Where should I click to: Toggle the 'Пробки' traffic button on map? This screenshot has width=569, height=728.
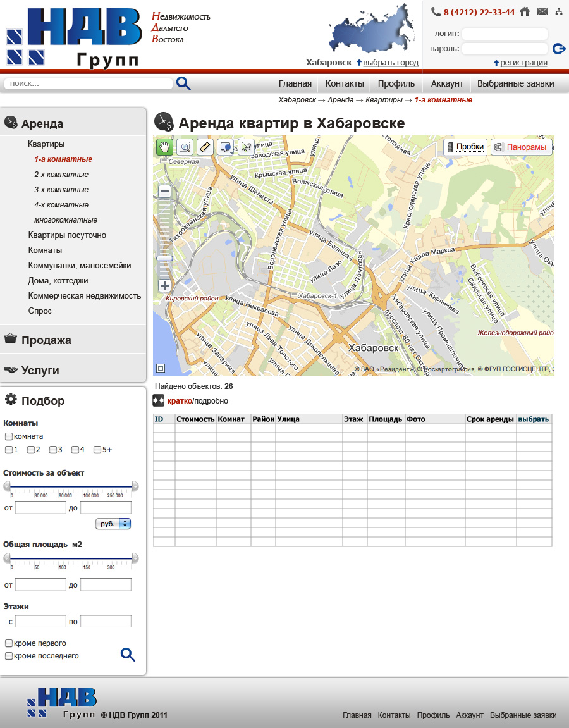pyautogui.click(x=465, y=147)
